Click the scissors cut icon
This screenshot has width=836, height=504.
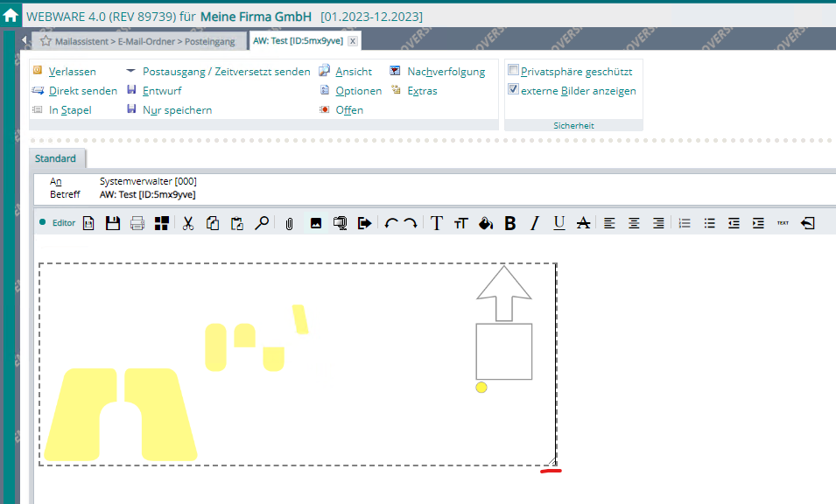click(187, 223)
